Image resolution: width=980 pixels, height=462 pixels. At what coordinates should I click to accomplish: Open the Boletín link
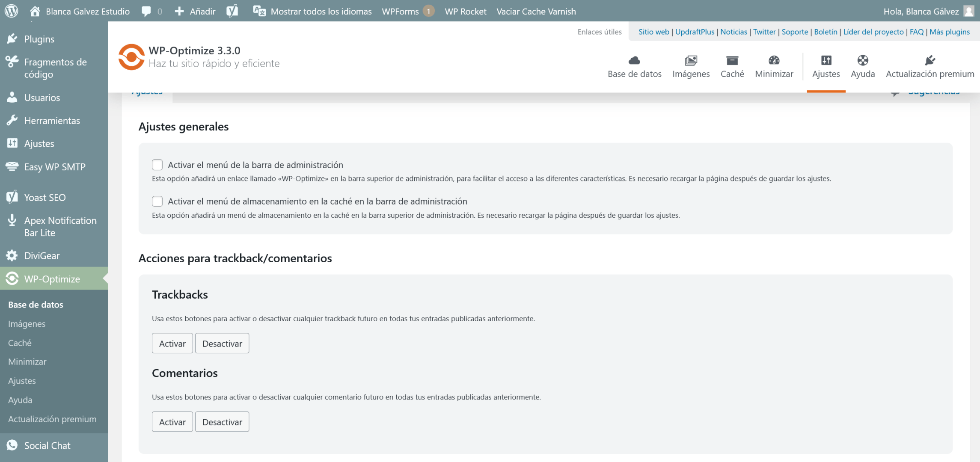coord(826,32)
